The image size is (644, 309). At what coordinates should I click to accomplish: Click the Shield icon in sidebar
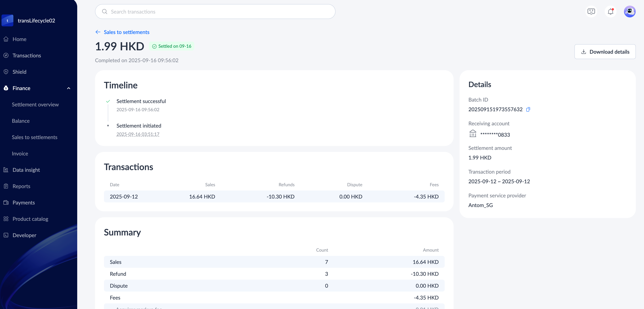coord(6,72)
